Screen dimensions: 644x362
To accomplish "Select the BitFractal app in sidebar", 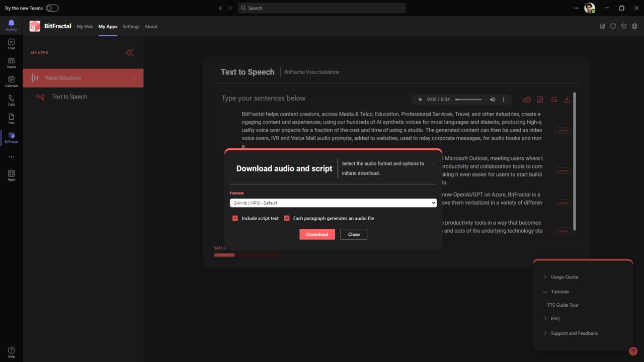I will click(x=11, y=138).
